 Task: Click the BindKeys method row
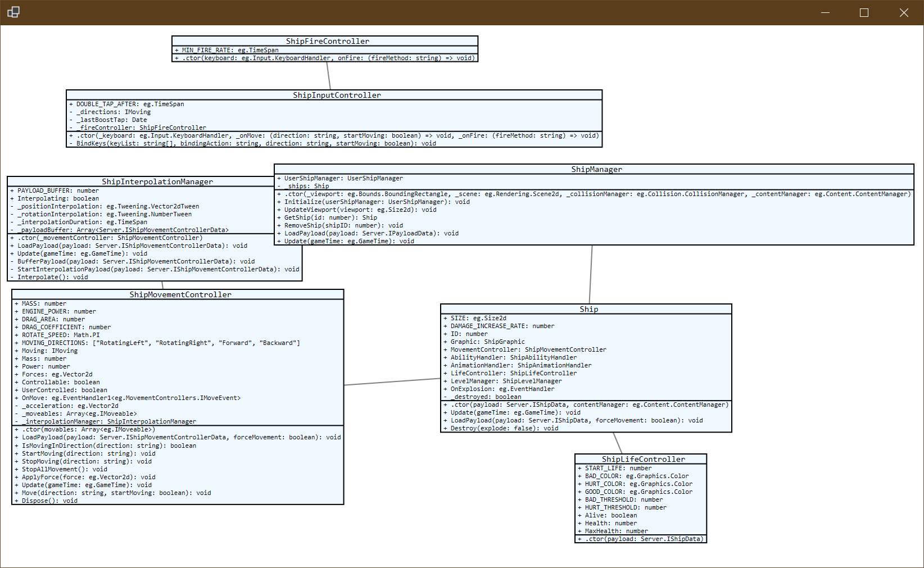pyautogui.click(x=252, y=143)
